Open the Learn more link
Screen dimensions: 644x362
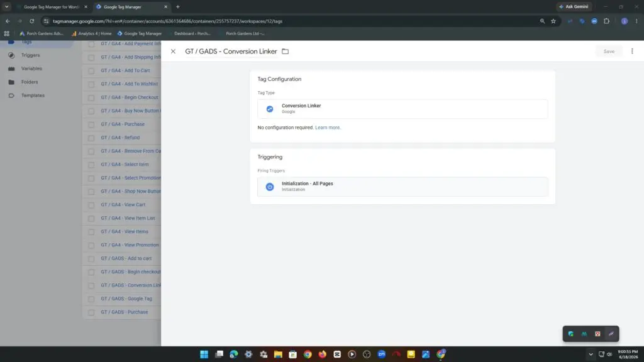click(x=328, y=128)
